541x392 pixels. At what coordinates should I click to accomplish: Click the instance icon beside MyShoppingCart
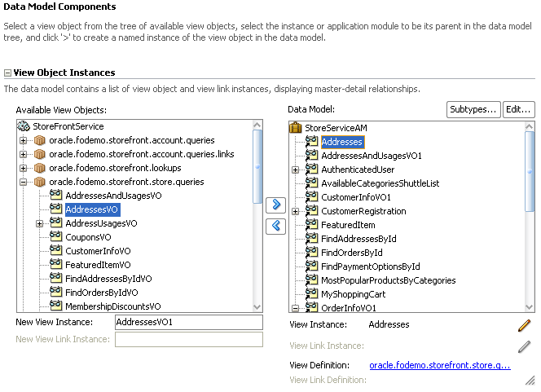pyautogui.click(x=311, y=293)
